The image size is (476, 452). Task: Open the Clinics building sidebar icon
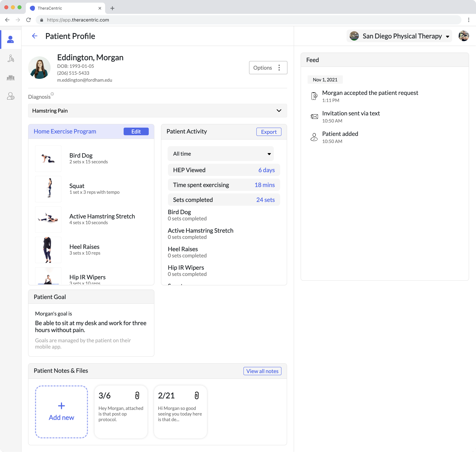[11, 78]
